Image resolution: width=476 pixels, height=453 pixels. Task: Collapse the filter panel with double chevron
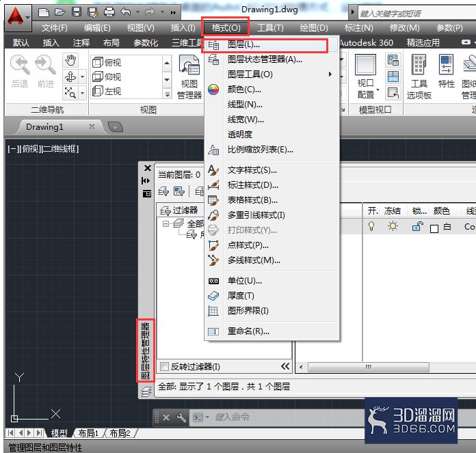coord(285,366)
